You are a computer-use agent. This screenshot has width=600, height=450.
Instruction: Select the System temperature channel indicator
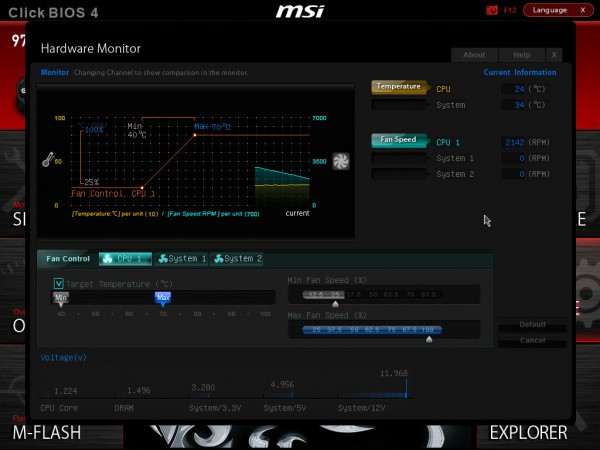pos(399,105)
